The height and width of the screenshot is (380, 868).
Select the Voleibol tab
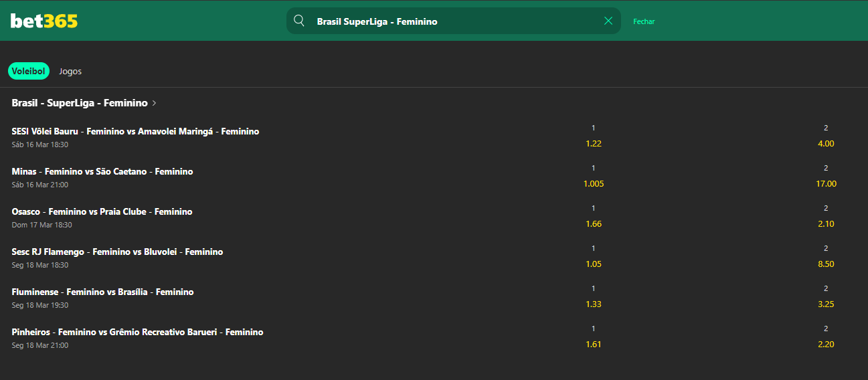point(29,71)
